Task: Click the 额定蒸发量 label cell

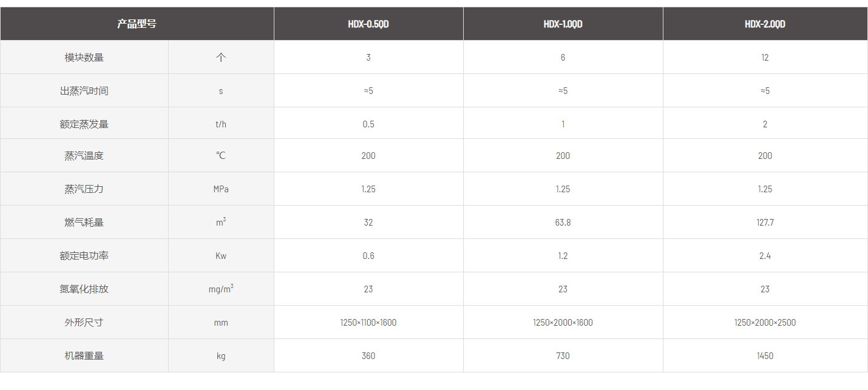Action: tap(84, 124)
